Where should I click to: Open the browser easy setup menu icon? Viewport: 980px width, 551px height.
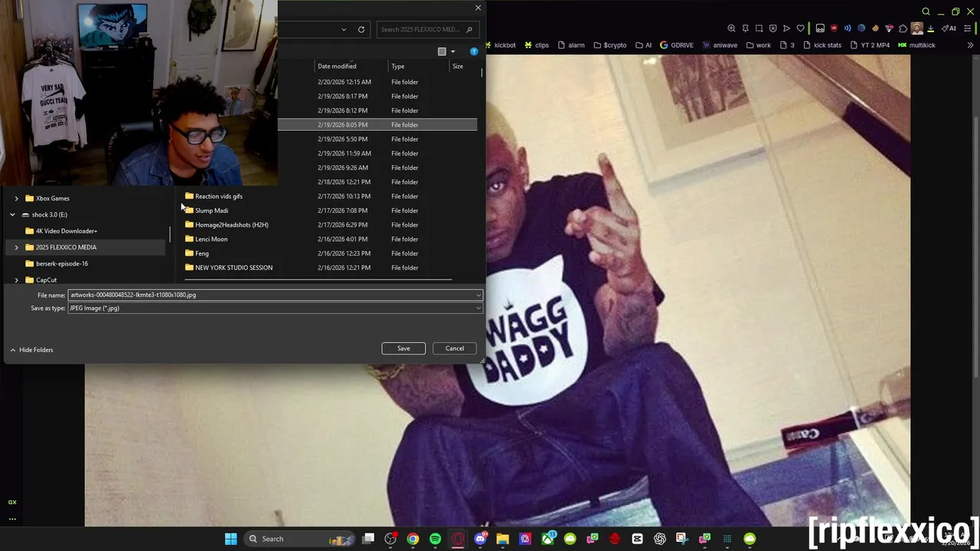(x=967, y=28)
